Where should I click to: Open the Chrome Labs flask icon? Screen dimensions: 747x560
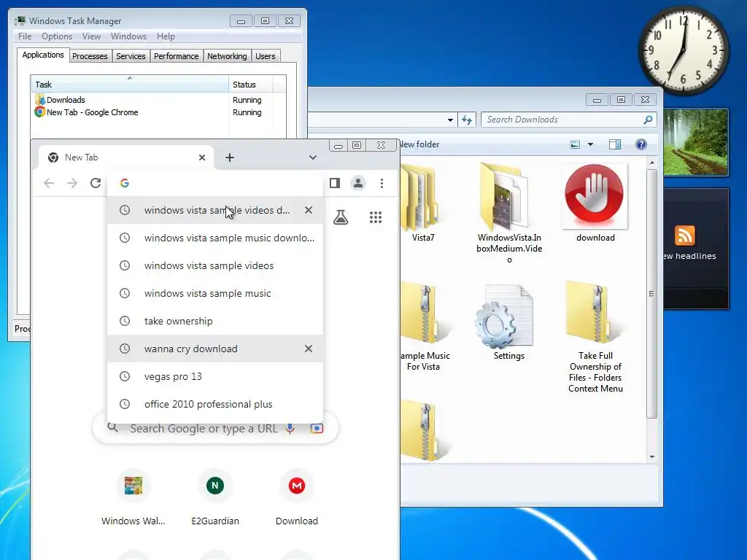[x=341, y=217]
